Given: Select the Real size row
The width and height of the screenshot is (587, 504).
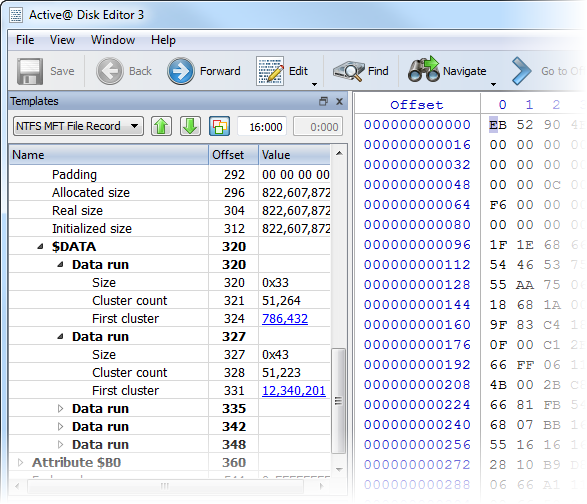Looking at the screenshot, I should tap(170, 210).
